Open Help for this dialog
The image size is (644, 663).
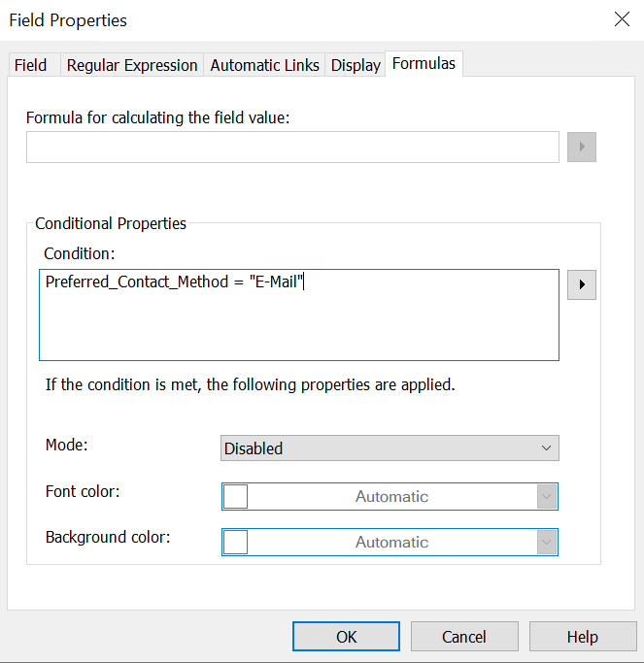(x=582, y=637)
